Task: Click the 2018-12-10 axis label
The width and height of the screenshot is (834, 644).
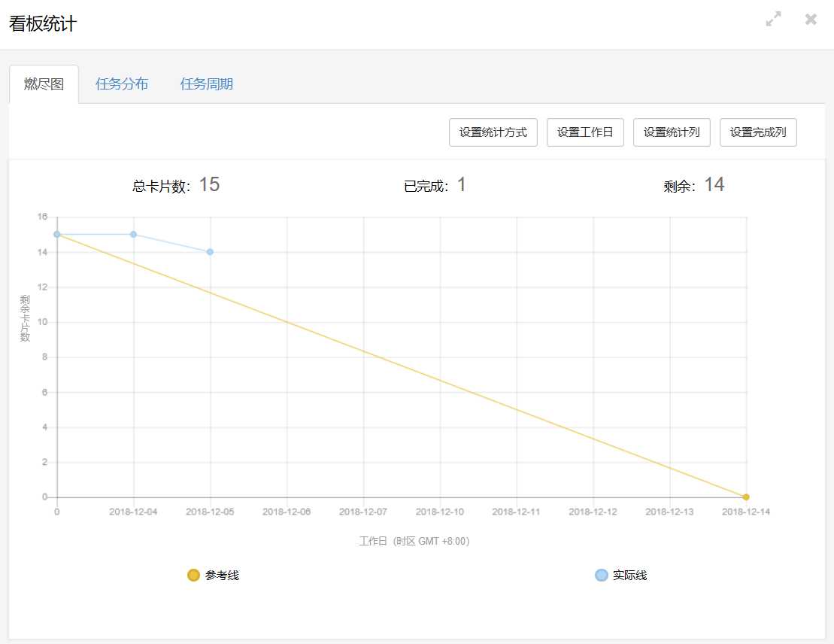Action: point(440,512)
